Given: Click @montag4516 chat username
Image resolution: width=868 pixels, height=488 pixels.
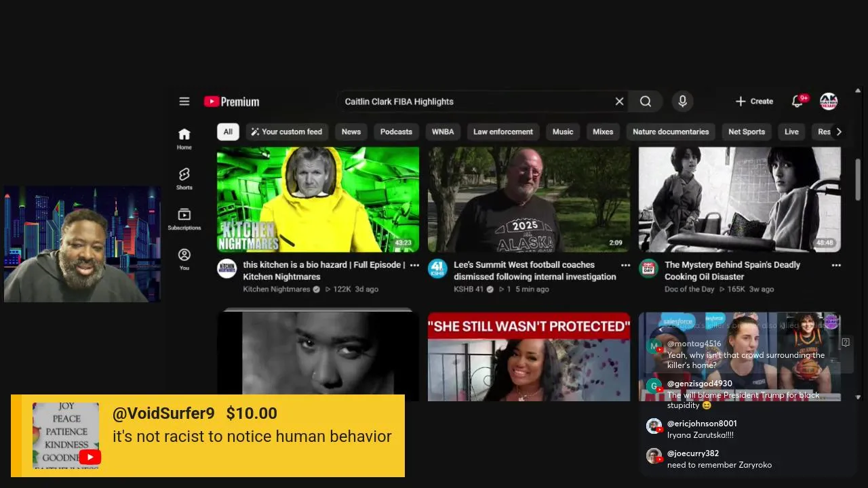Looking at the screenshot, I should click(694, 344).
